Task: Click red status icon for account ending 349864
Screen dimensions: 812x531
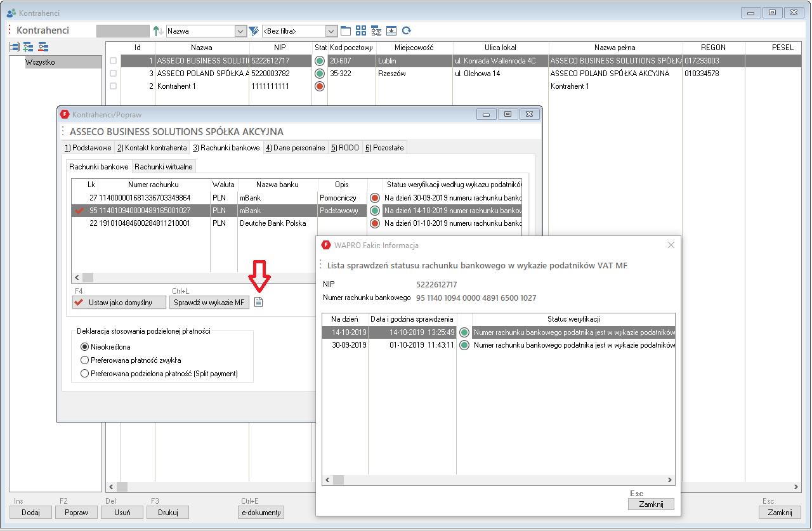Action: (x=375, y=198)
